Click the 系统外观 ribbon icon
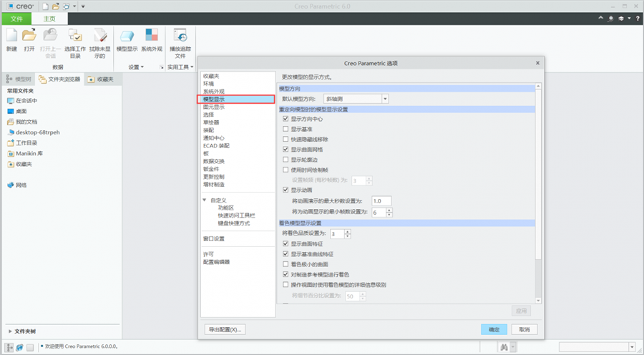This screenshot has width=644, height=355. [152, 35]
